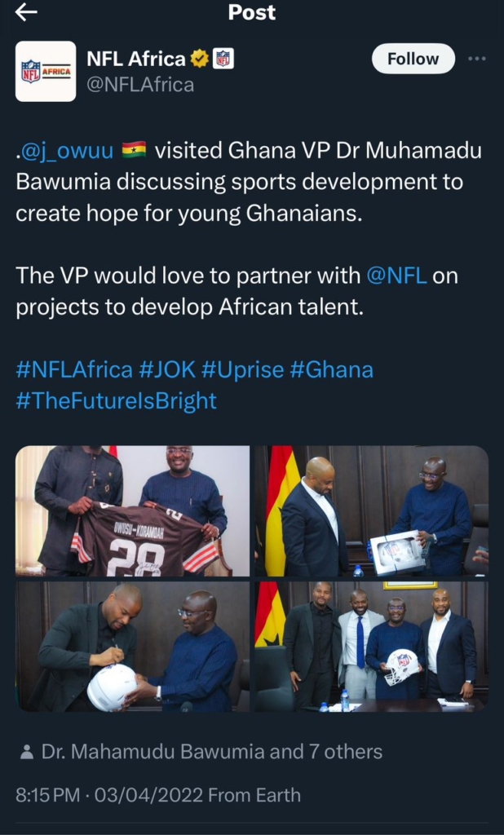View the jersey presentation photo

click(132, 511)
